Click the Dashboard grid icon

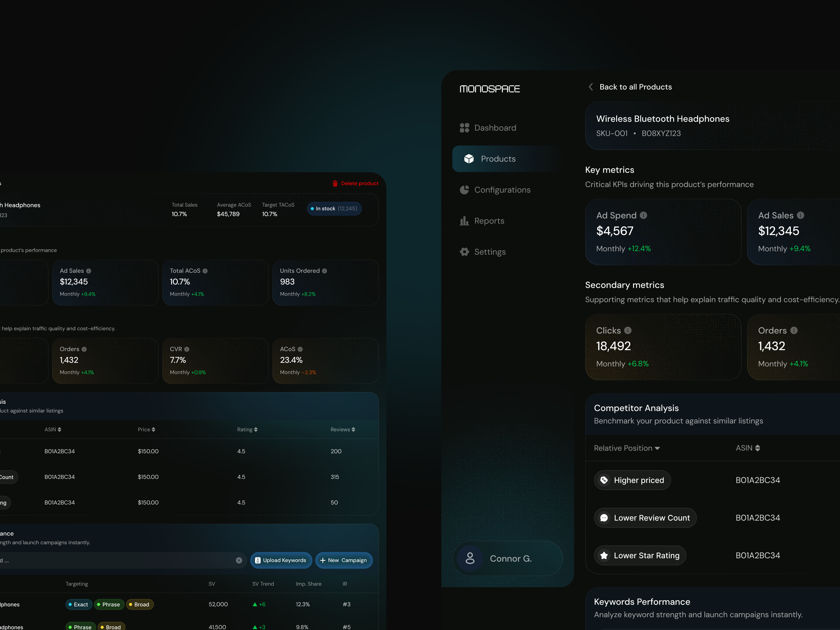click(x=464, y=127)
